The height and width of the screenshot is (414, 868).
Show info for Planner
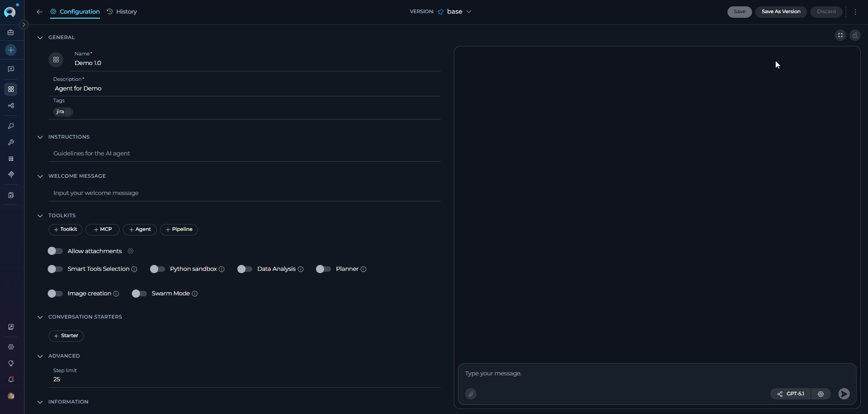pos(363,269)
